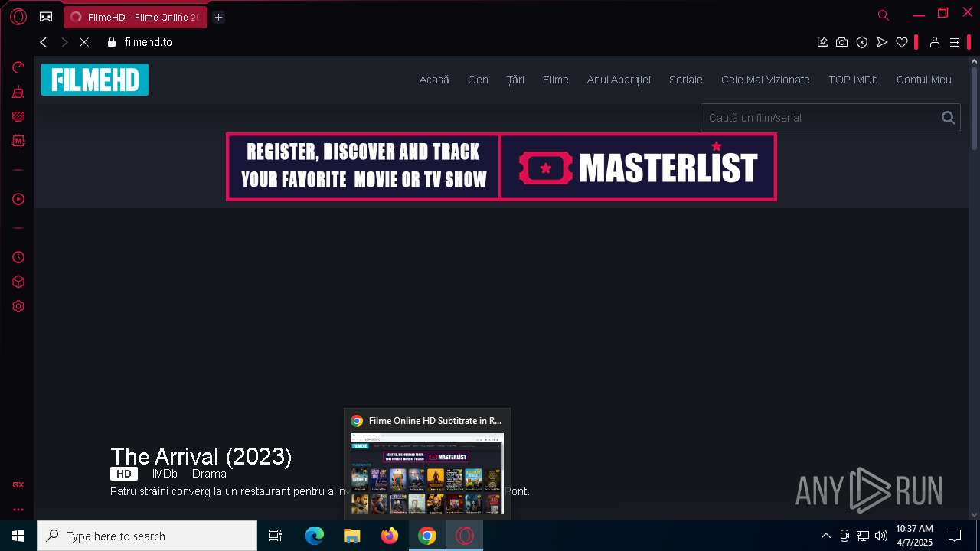
Task: Go back to the previous page
Action: pyautogui.click(x=44, y=42)
